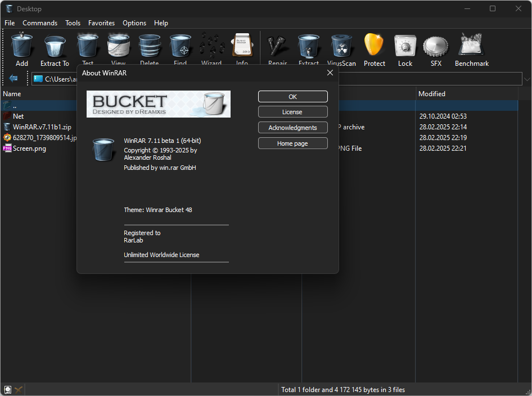Click the date 28.02.2025 22:14
Viewport: 532px width, 396px height.
(x=443, y=127)
